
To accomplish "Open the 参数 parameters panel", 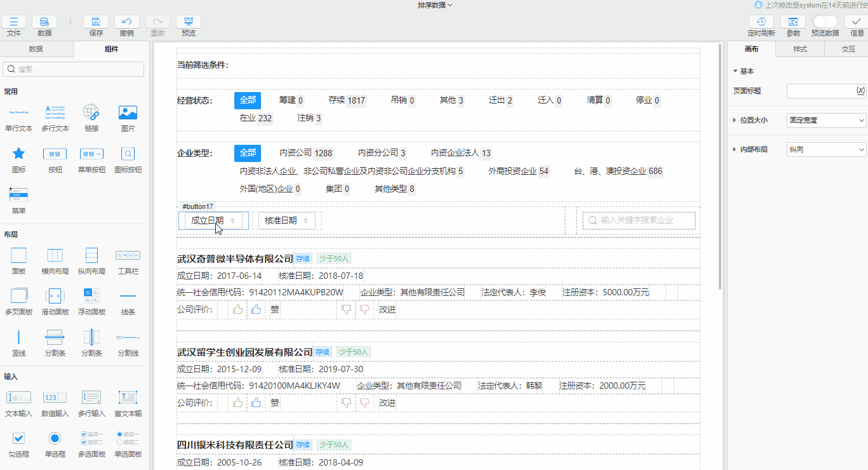I will [x=793, y=25].
